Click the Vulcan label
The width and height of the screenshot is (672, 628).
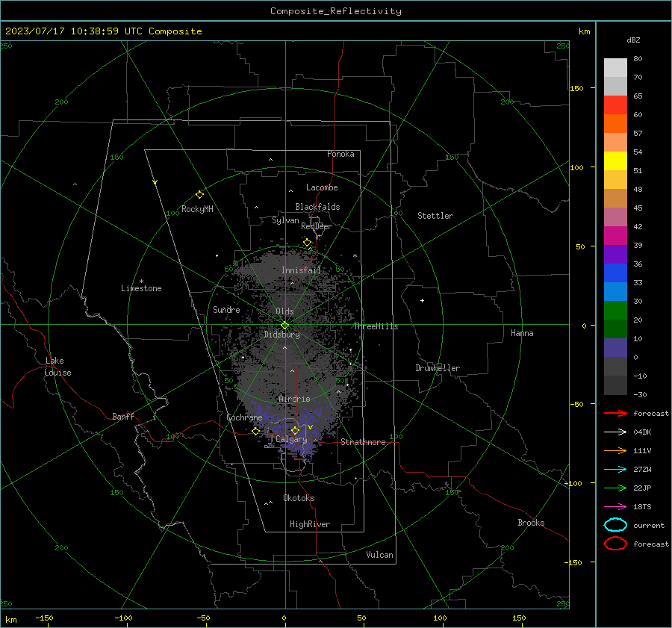pos(379,555)
